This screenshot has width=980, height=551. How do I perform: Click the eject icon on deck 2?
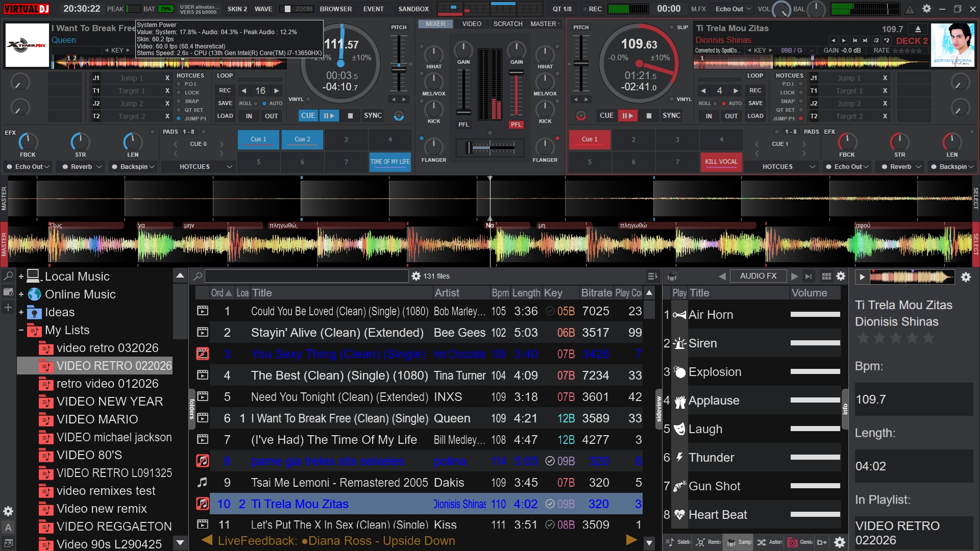click(918, 29)
